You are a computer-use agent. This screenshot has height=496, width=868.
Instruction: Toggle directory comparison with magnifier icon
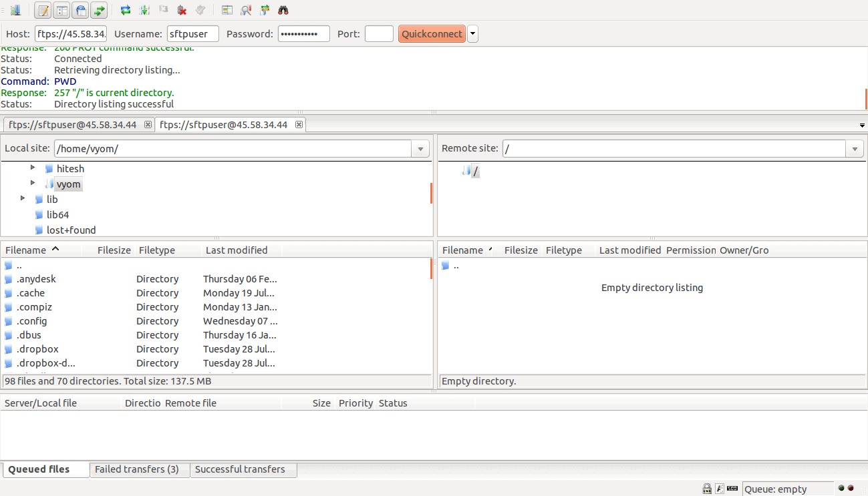(246, 10)
